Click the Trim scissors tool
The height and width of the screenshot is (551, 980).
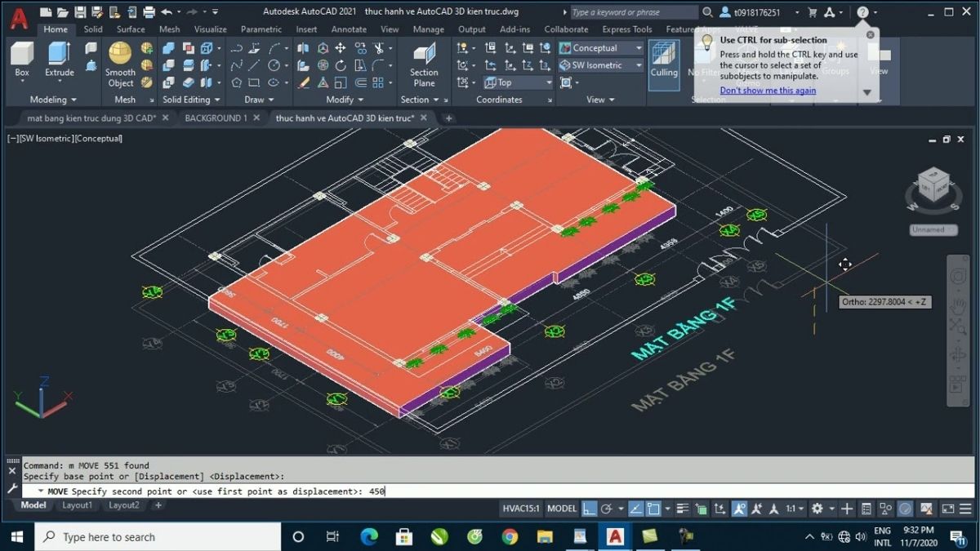click(379, 48)
